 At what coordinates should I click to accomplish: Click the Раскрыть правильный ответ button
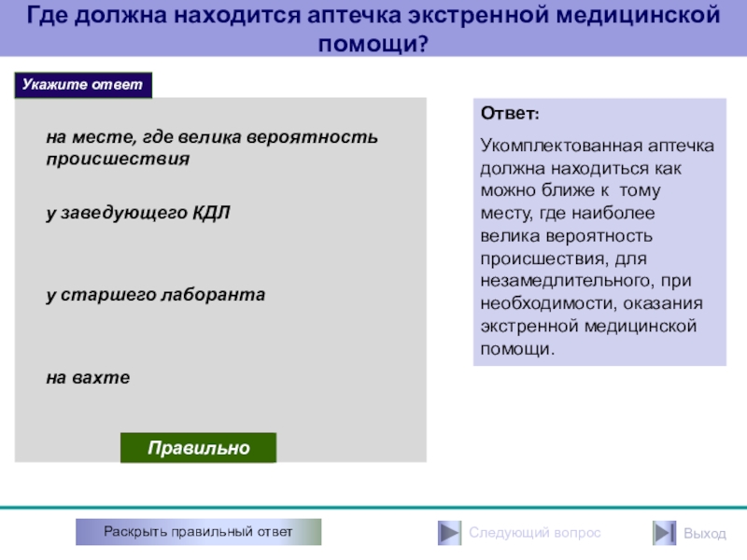pyautogui.click(x=198, y=532)
